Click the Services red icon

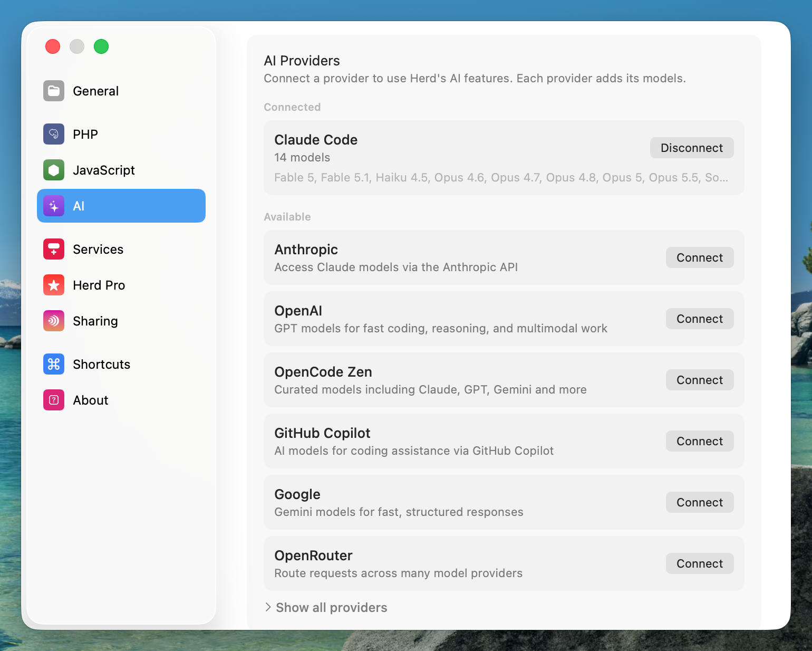point(54,249)
